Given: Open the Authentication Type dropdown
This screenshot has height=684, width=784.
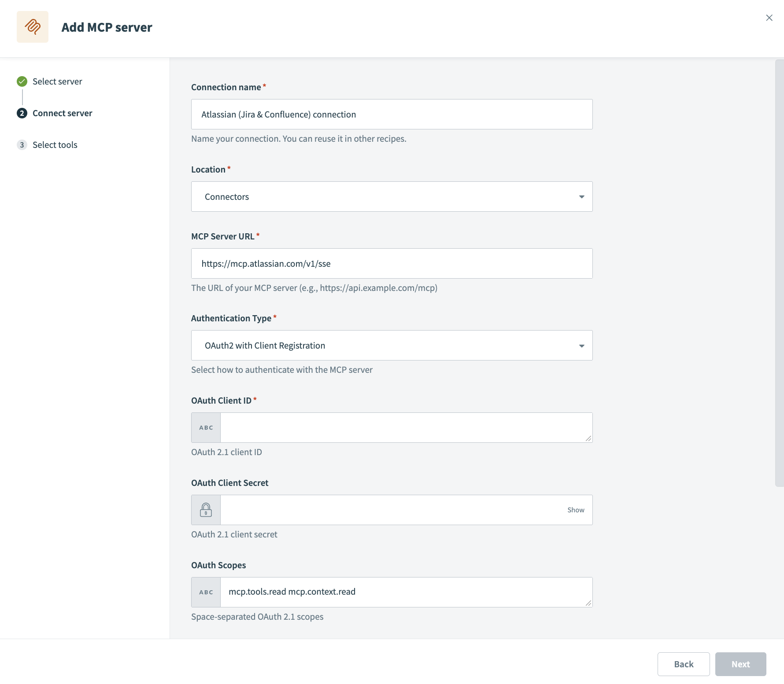Looking at the screenshot, I should (x=392, y=345).
